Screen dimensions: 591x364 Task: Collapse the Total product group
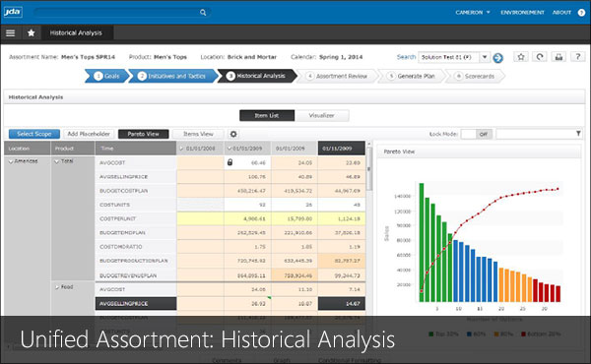coord(56,161)
